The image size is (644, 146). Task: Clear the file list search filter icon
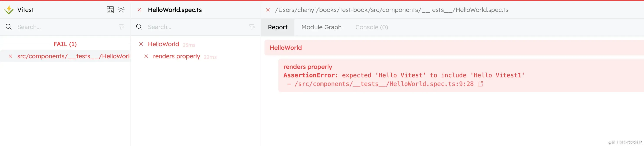pyautogui.click(x=122, y=27)
